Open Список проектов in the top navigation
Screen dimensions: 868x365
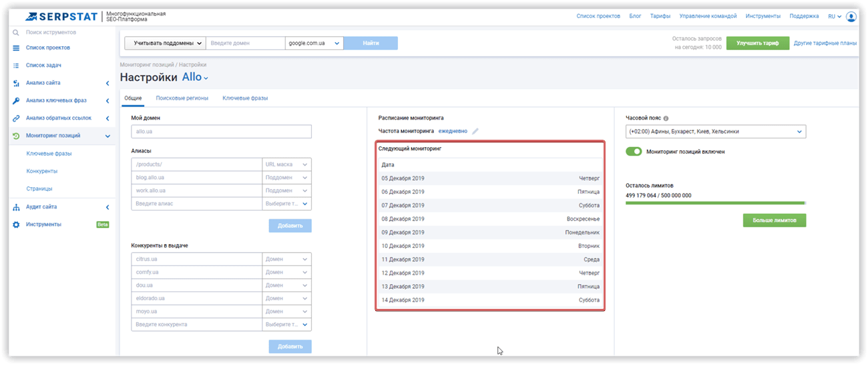pyautogui.click(x=598, y=16)
